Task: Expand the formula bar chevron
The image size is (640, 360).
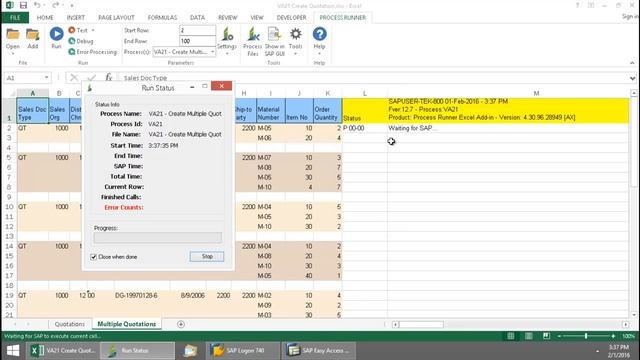Action: point(633,78)
